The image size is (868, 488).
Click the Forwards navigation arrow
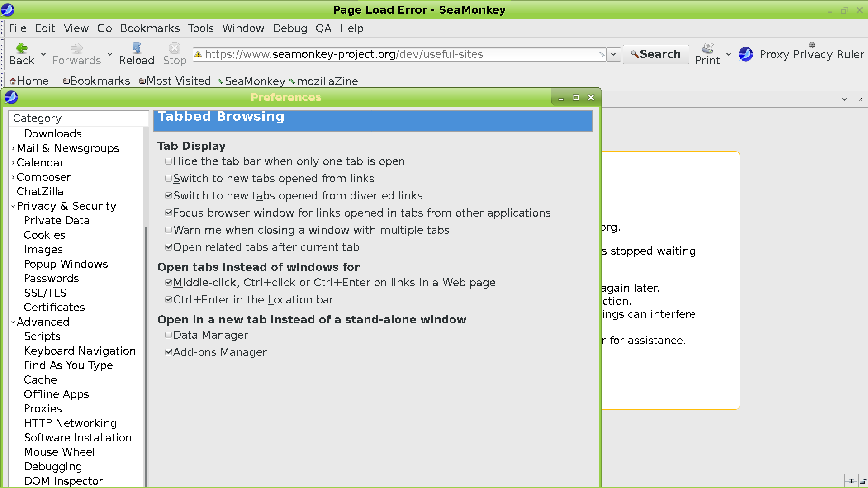76,53
